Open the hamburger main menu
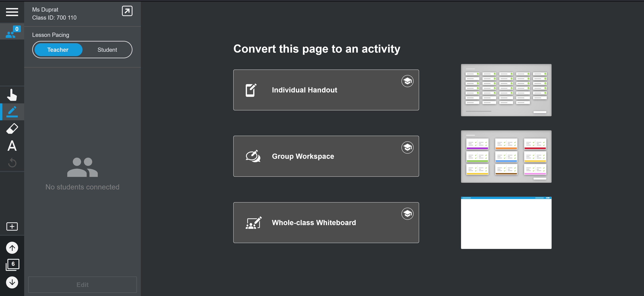The height and width of the screenshot is (296, 644). coord(12,12)
